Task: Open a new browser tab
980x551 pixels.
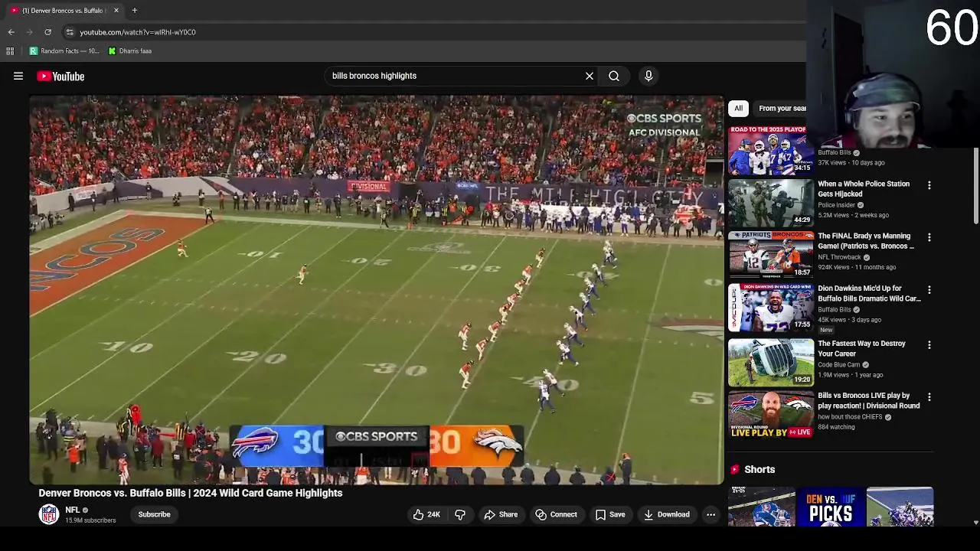Action: pos(134,10)
